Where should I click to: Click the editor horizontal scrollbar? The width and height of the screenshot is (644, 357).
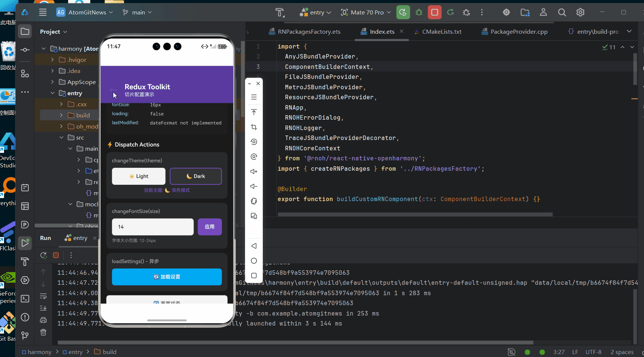[415, 214]
